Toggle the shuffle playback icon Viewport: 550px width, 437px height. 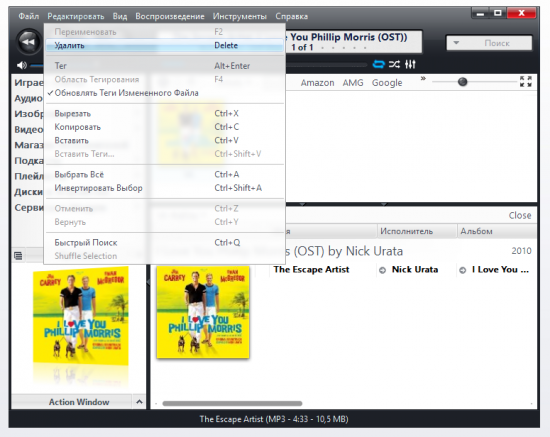click(394, 65)
